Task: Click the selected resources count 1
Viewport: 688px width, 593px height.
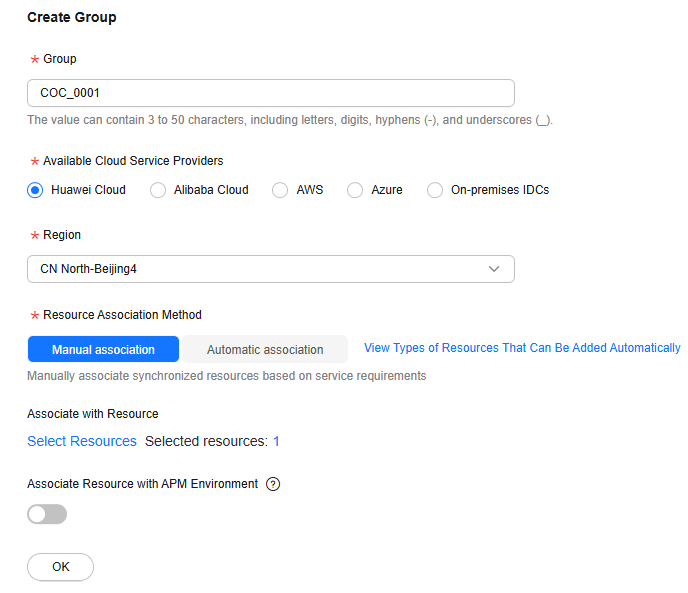Action: tap(276, 441)
